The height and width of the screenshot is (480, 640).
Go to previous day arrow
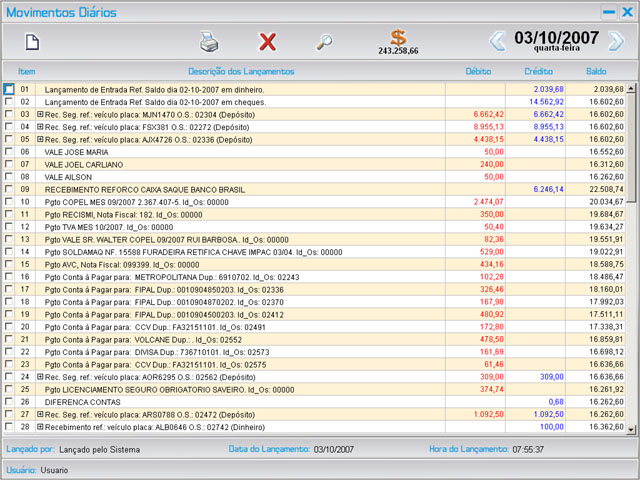tap(497, 41)
